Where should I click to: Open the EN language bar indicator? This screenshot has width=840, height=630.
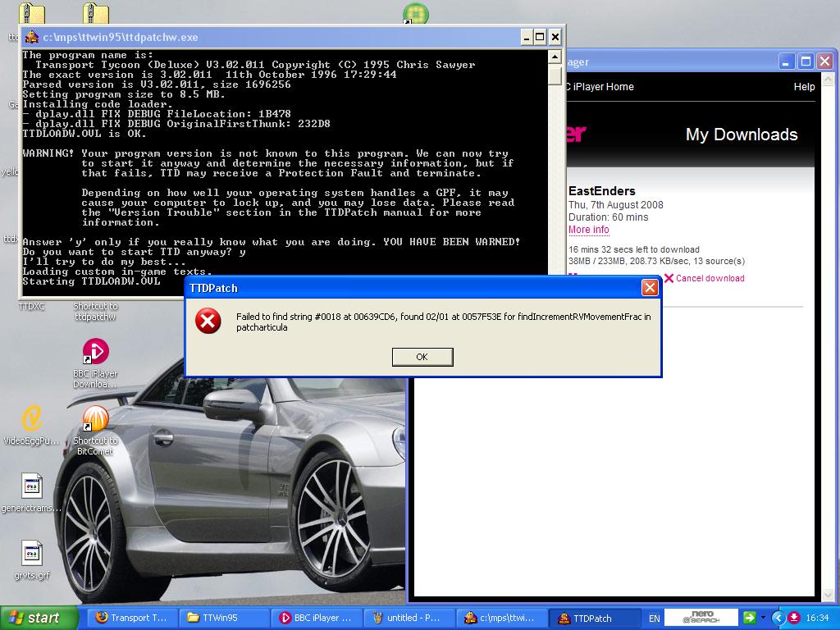click(x=654, y=619)
